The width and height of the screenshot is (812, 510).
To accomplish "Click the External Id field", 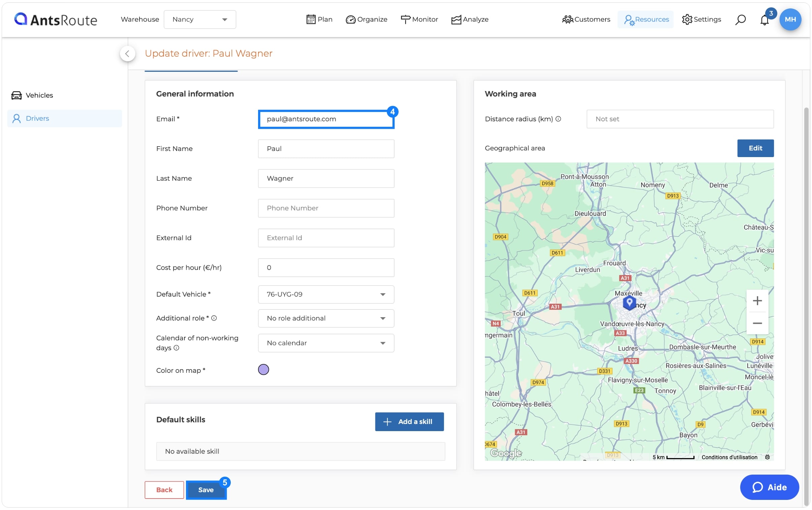I will coord(326,238).
